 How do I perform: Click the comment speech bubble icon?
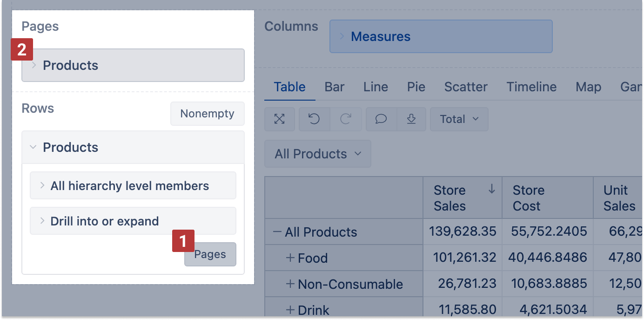pyautogui.click(x=381, y=119)
